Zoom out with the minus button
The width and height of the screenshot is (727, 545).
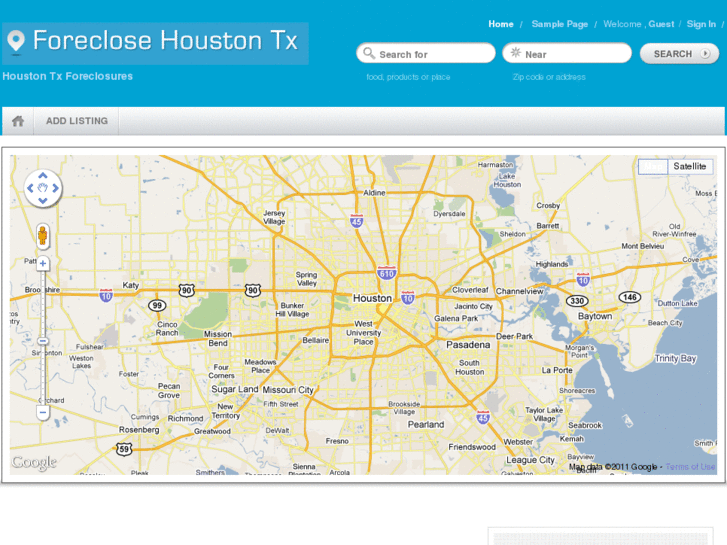tap(43, 412)
